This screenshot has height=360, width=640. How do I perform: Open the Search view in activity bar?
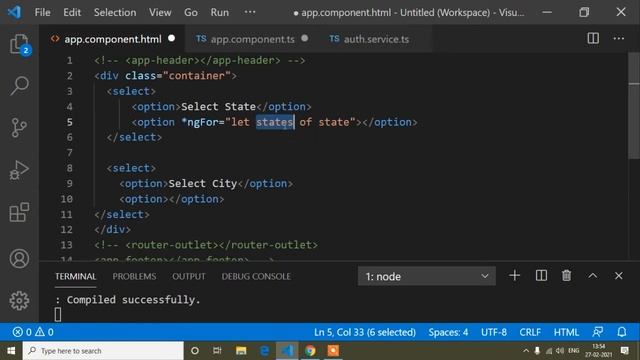(x=19, y=86)
